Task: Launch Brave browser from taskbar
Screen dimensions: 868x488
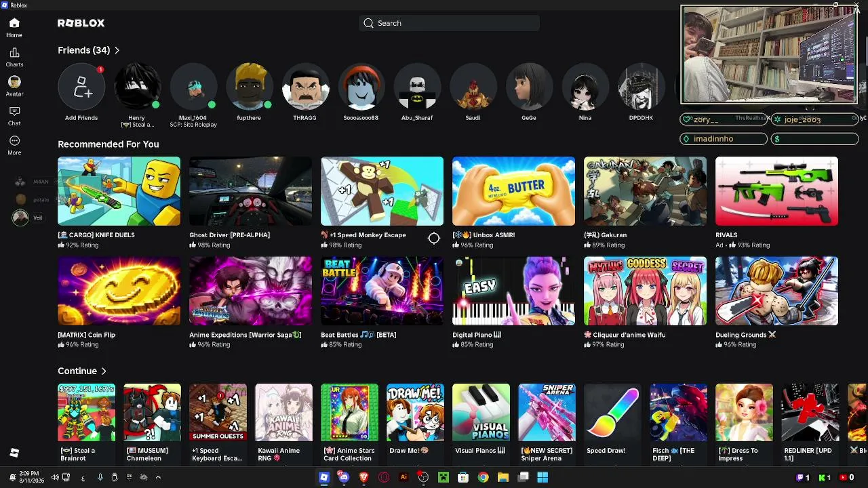Action: point(363,477)
